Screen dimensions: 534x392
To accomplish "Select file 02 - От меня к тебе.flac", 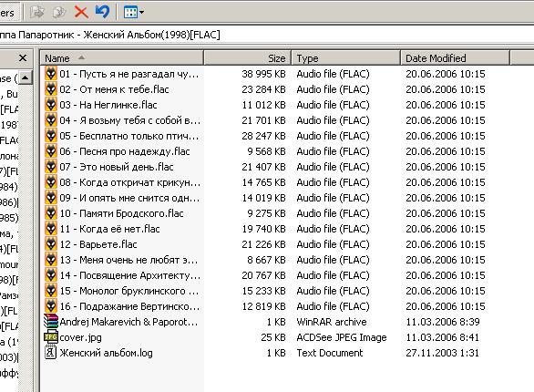I will [x=114, y=89].
